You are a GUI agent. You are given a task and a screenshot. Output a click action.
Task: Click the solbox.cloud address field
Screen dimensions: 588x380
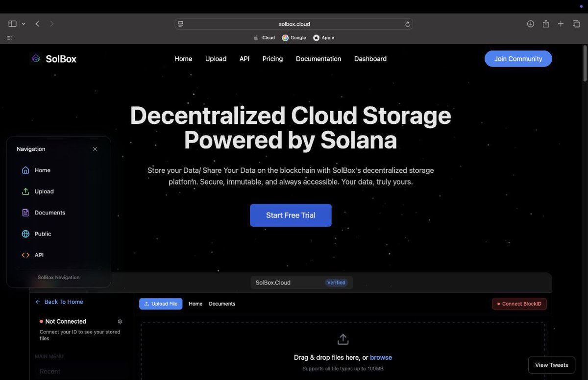(294, 24)
